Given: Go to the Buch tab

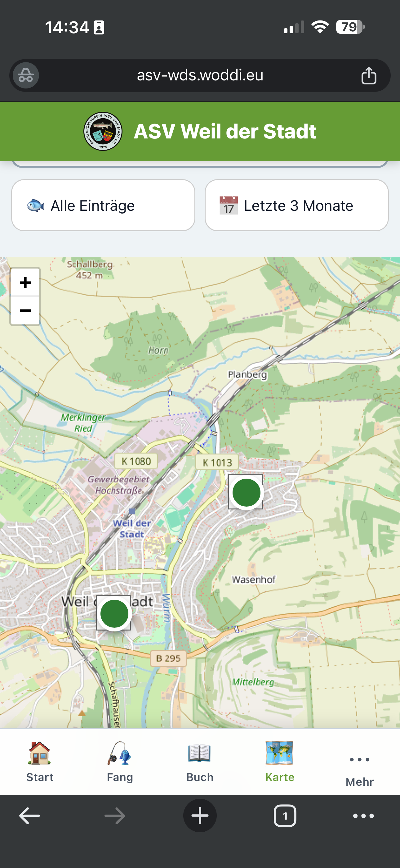Looking at the screenshot, I should pyautogui.click(x=200, y=762).
